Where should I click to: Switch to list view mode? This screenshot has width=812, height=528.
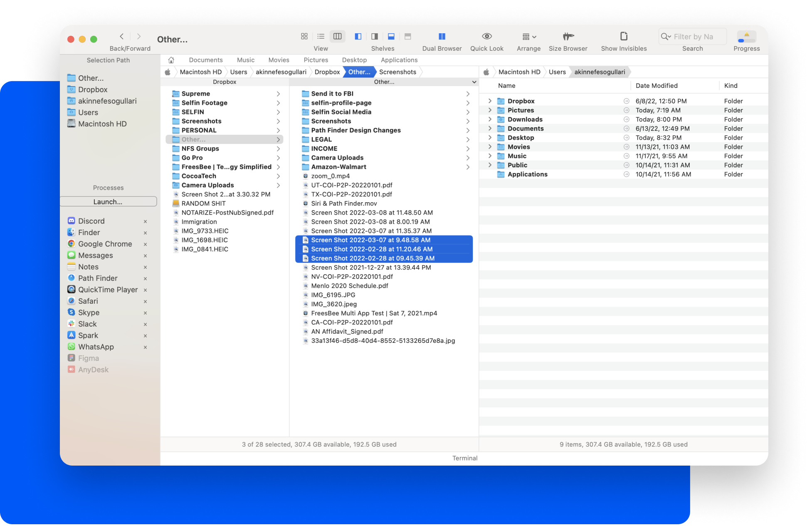(321, 37)
